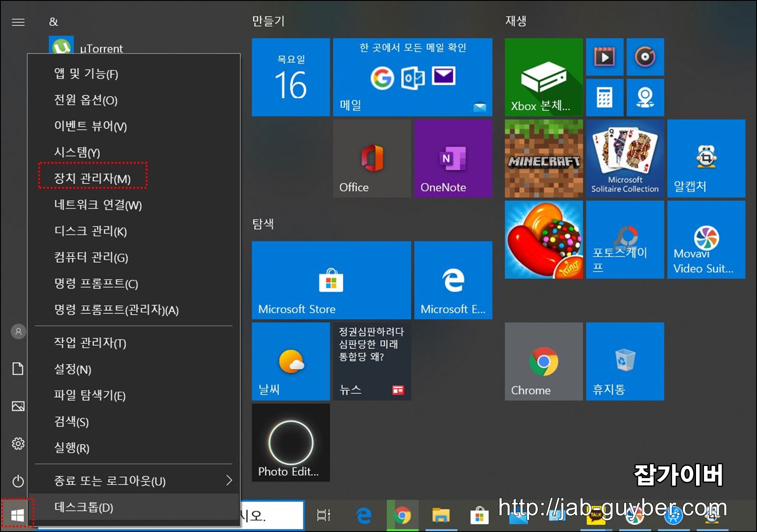Open the 날씨 weather tile
Image resolution: width=757 pixels, height=532 pixels.
click(x=291, y=361)
